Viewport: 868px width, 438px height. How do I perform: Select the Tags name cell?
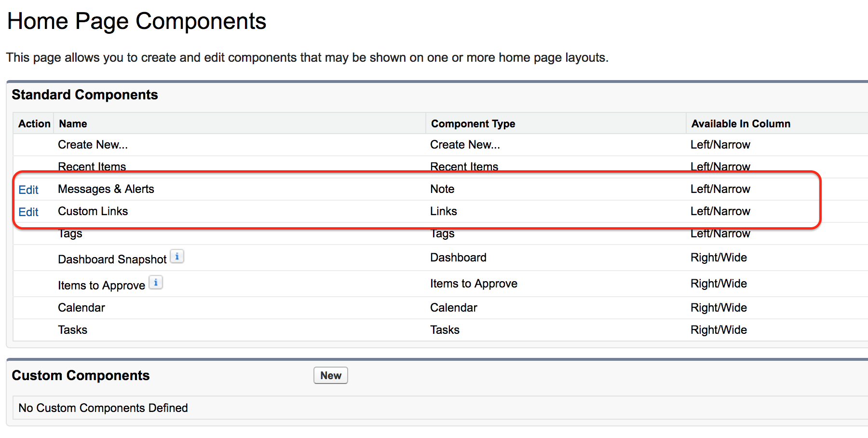70,234
